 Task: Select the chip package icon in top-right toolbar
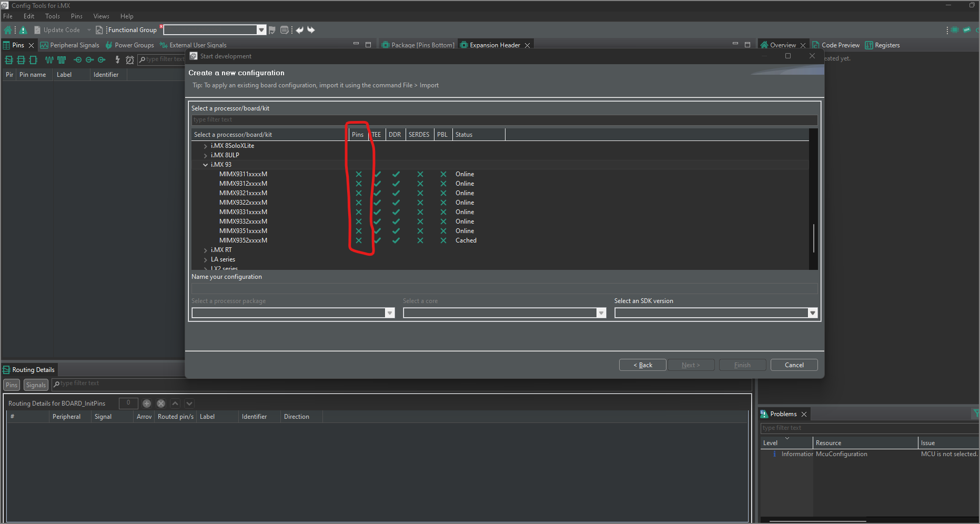click(955, 30)
